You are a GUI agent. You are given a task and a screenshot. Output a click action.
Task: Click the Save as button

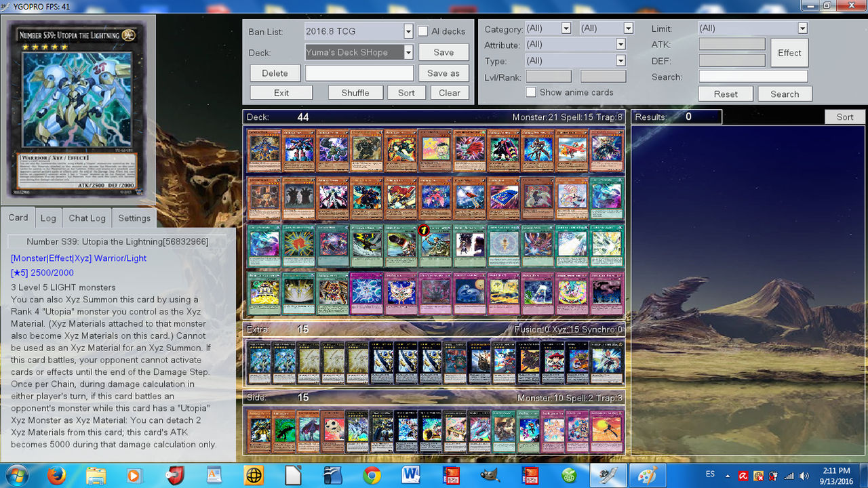[x=443, y=73]
